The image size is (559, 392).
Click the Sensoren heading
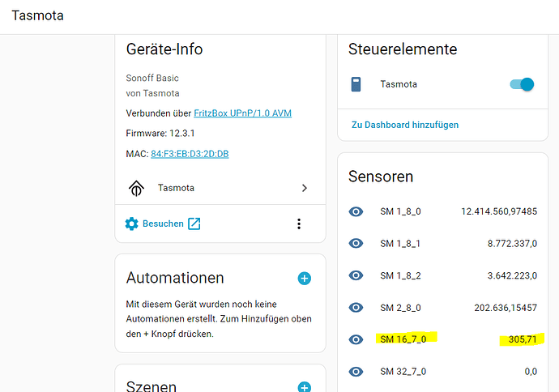tap(381, 177)
